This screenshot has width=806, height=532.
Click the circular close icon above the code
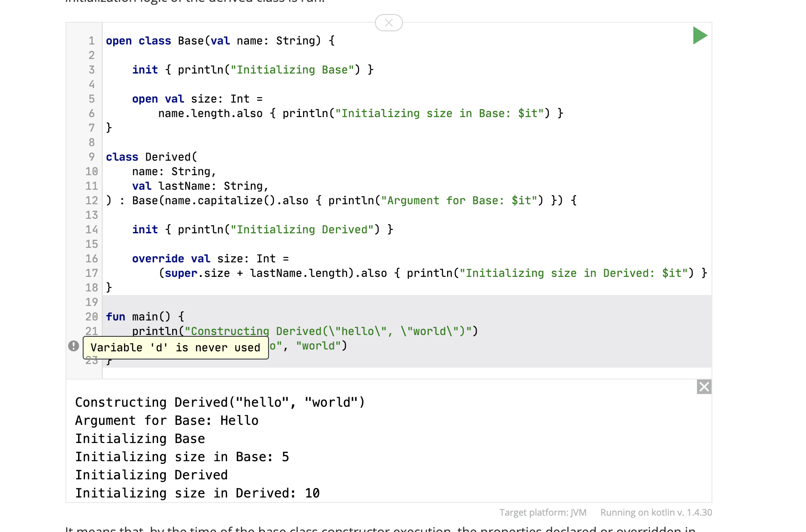tap(388, 23)
